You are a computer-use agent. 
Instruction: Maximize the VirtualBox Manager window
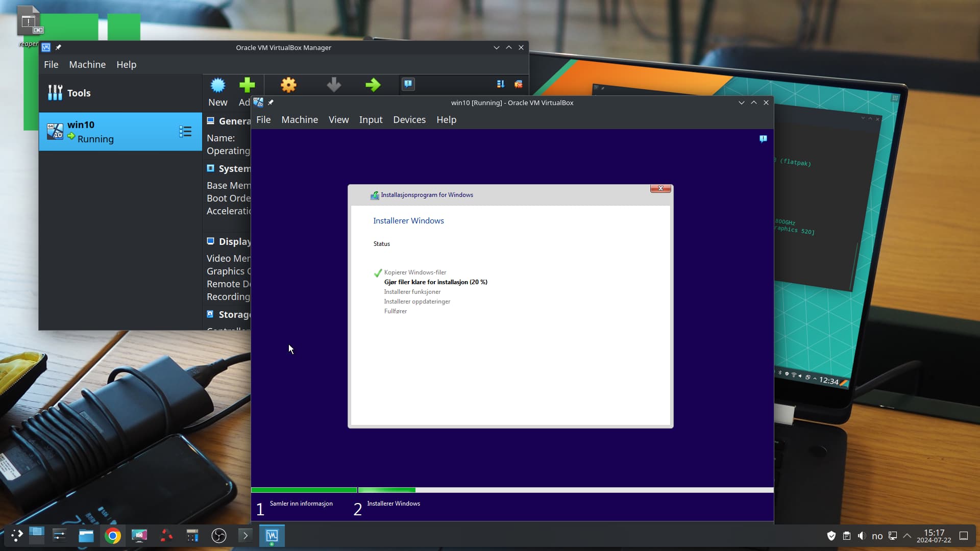(509, 47)
